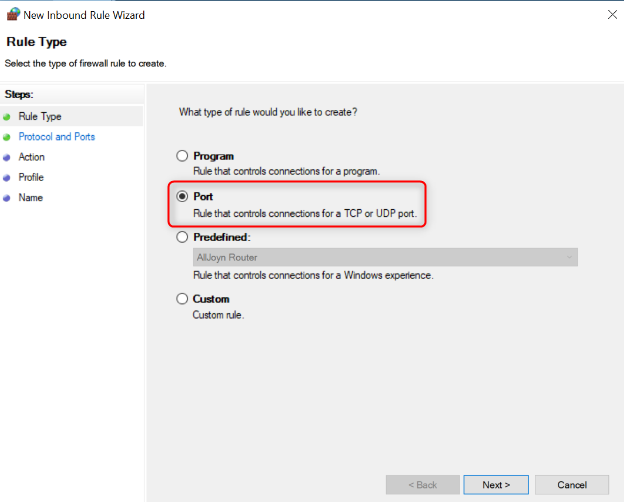Click the Next button
The height and width of the screenshot is (502, 624).
(496, 485)
